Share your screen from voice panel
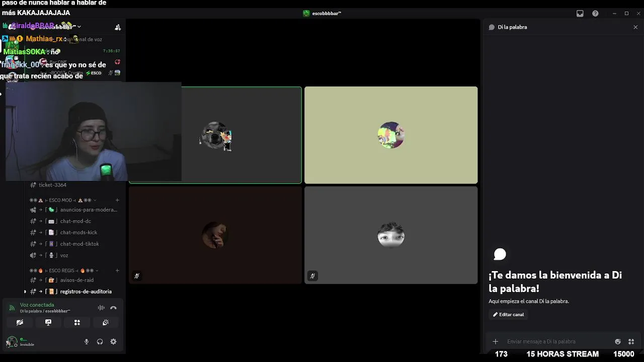The image size is (644, 362). point(48,322)
